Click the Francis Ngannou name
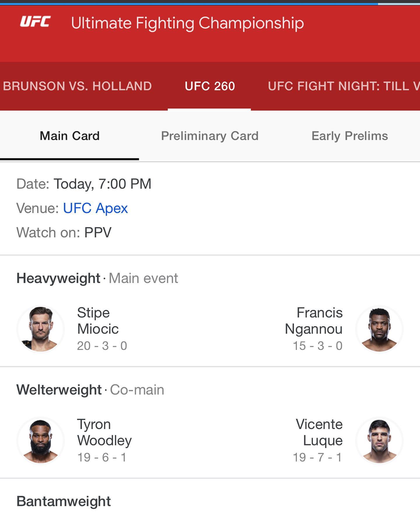 314,321
